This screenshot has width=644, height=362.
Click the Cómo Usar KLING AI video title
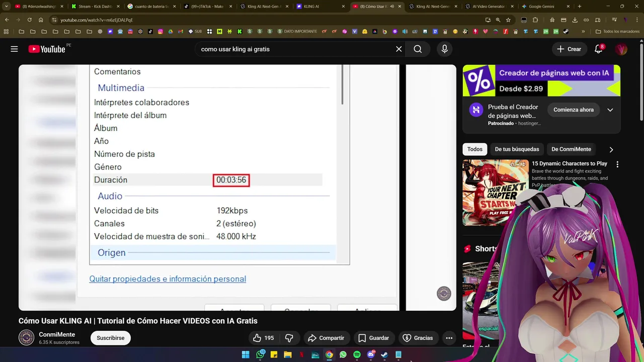pyautogui.click(x=138, y=321)
